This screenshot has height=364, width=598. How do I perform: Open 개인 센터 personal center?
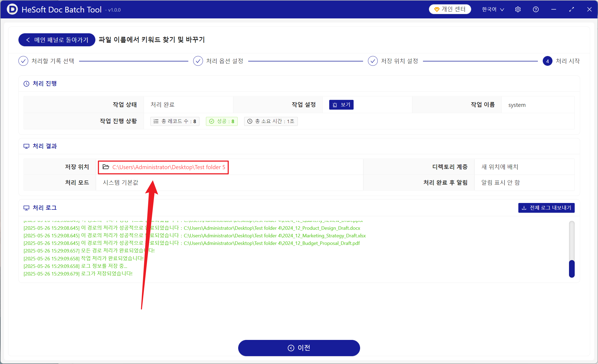click(450, 9)
